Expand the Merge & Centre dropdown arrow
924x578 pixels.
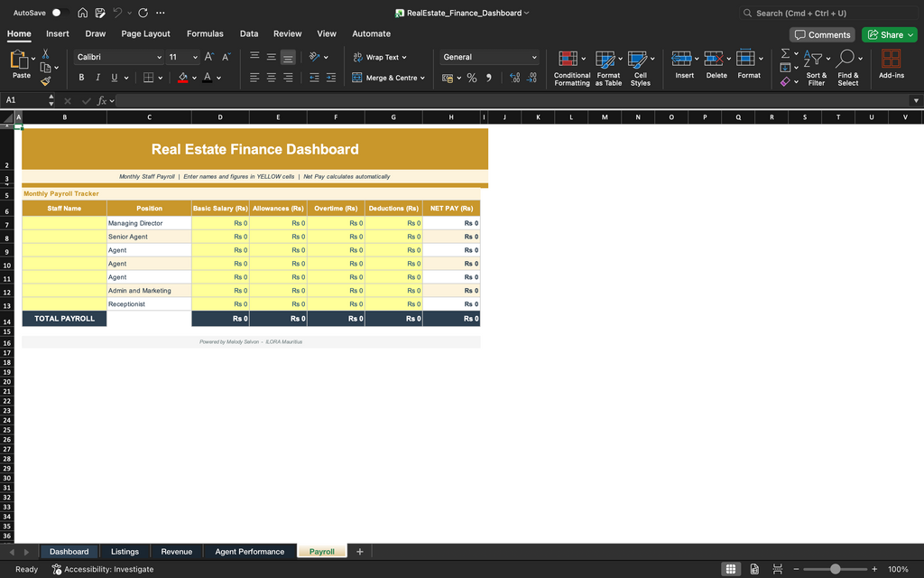click(x=422, y=78)
